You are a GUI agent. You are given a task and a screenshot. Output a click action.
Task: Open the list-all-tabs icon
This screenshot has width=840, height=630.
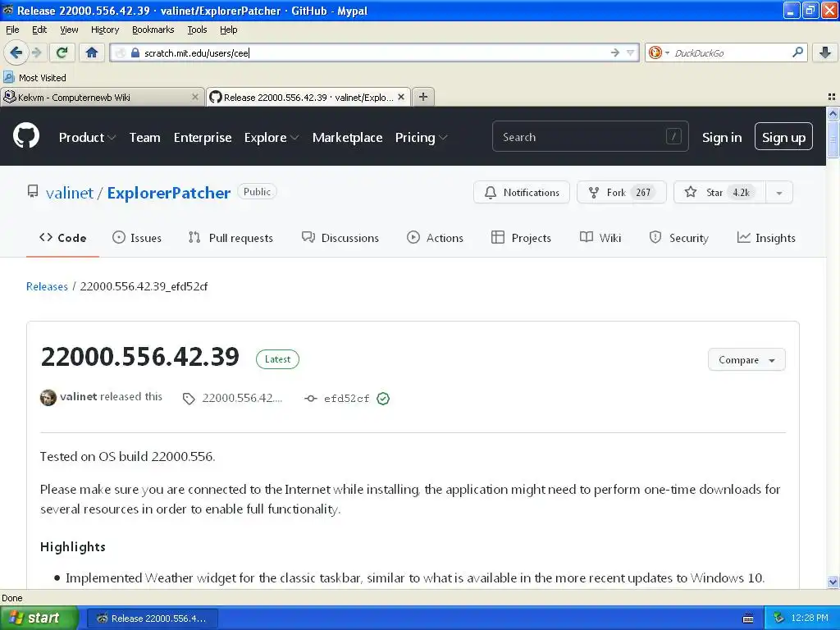(832, 97)
